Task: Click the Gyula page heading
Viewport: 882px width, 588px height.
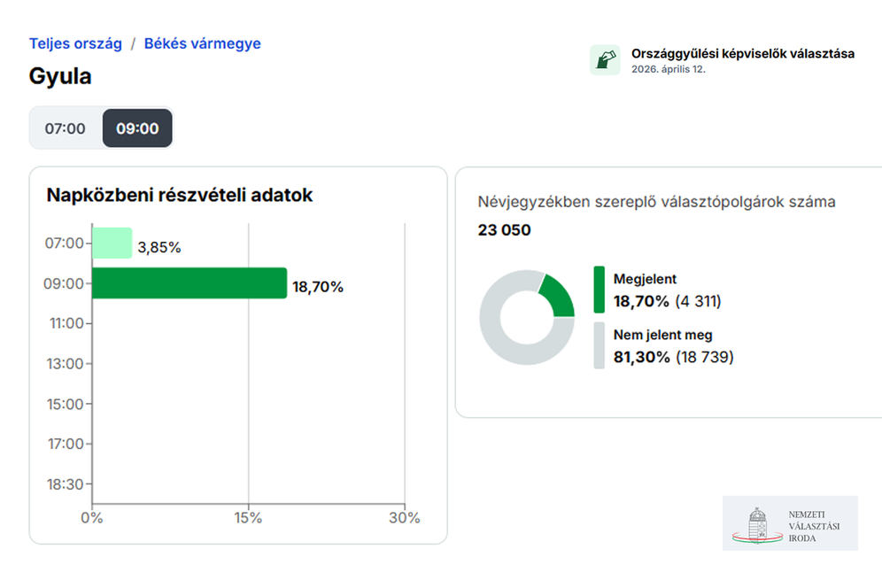Action: (x=60, y=76)
